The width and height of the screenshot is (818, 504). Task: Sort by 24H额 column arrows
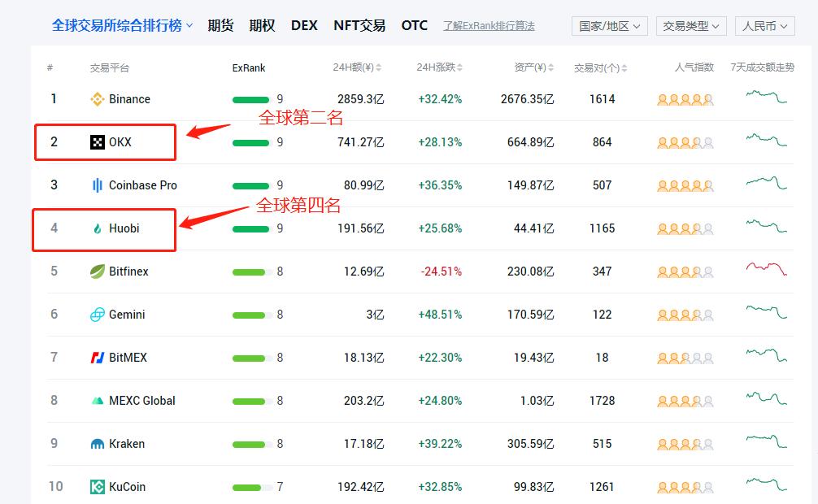click(379, 67)
